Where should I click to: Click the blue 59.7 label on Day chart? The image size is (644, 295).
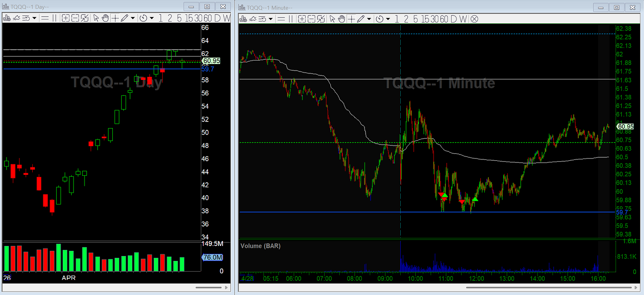click(x=208, y=69)
